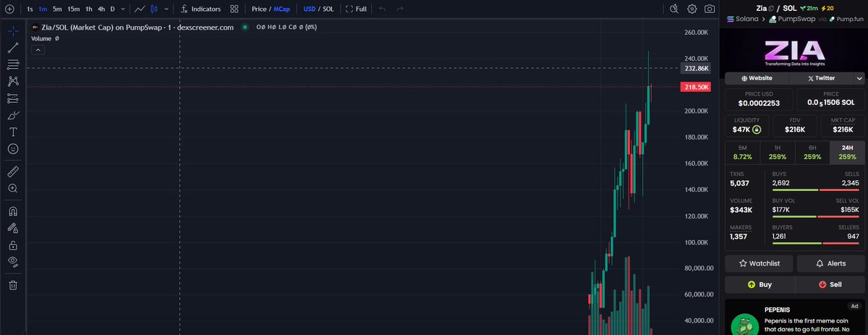Switch to the 15m timeframe
Image resolution: width=868 pixels, height=335 pixels.
pyautogui.click(x=73, y=9)
